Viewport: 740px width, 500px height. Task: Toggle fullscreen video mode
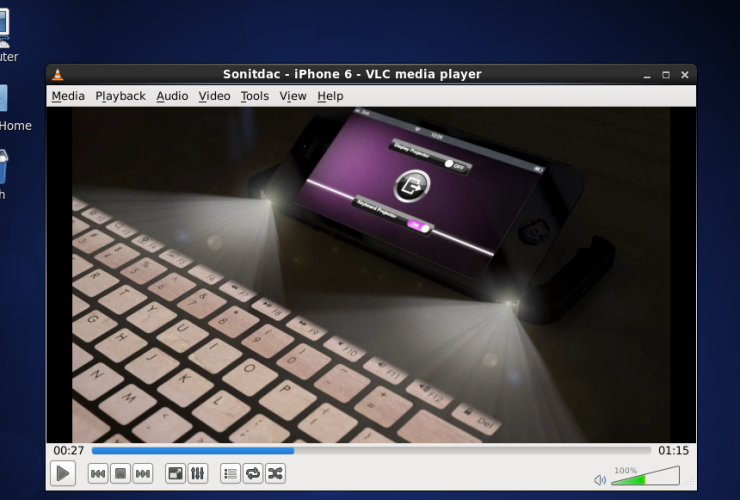(175, 473)
